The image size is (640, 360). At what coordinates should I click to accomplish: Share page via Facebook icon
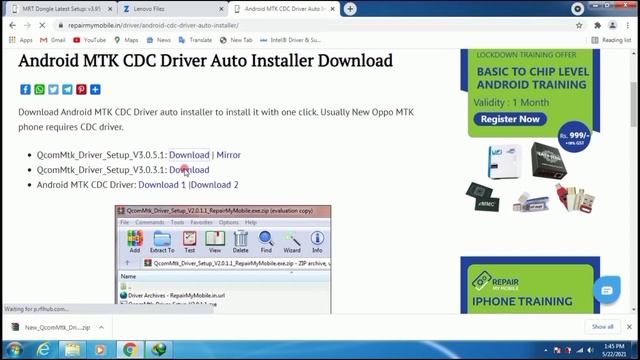tap(25, 89)
